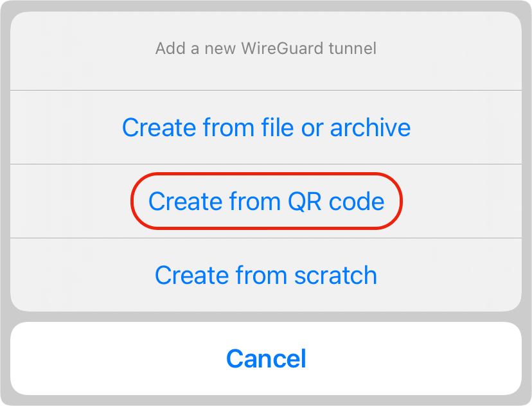This screenshot has width=532, height=406.
Task: Start a new tunnel from scratch
Action: [x=266, y=275]
